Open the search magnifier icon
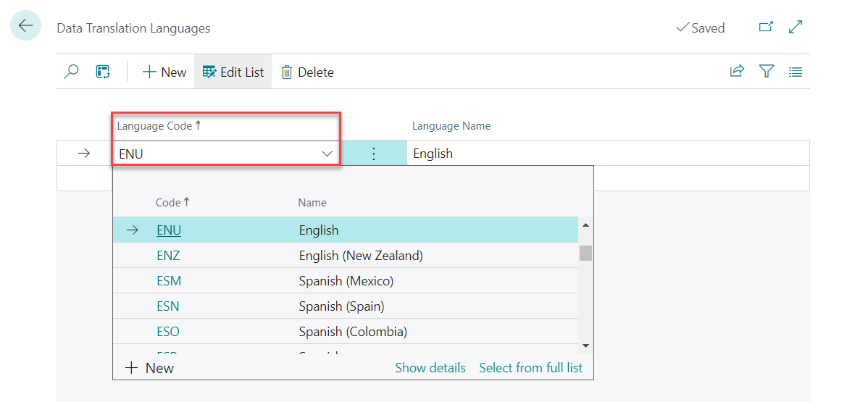Screen dimensions: 868x402 tap(71, 72)
